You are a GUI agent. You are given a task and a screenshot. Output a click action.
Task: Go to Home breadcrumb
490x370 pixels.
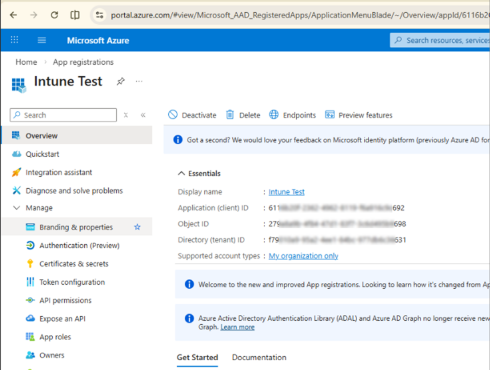point(26,62)
